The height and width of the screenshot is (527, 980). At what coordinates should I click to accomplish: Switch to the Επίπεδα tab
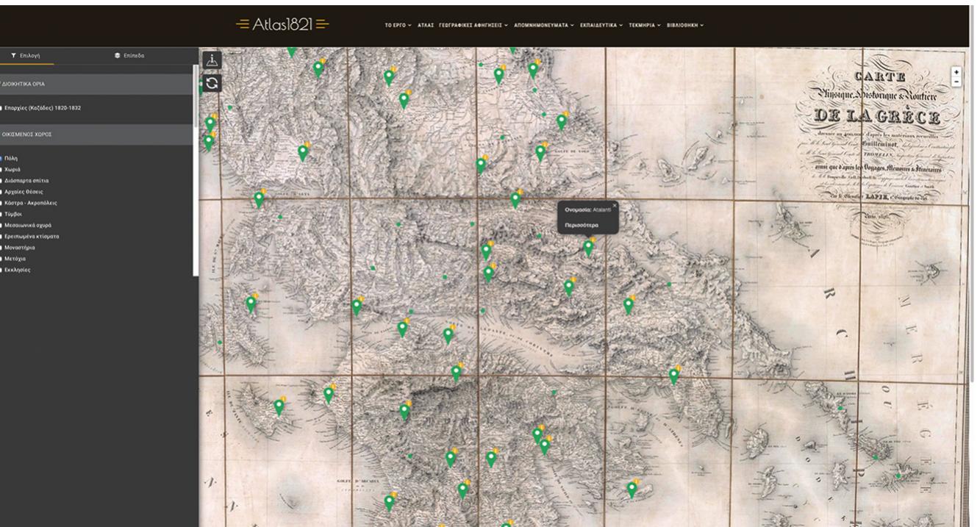(129, 55)
